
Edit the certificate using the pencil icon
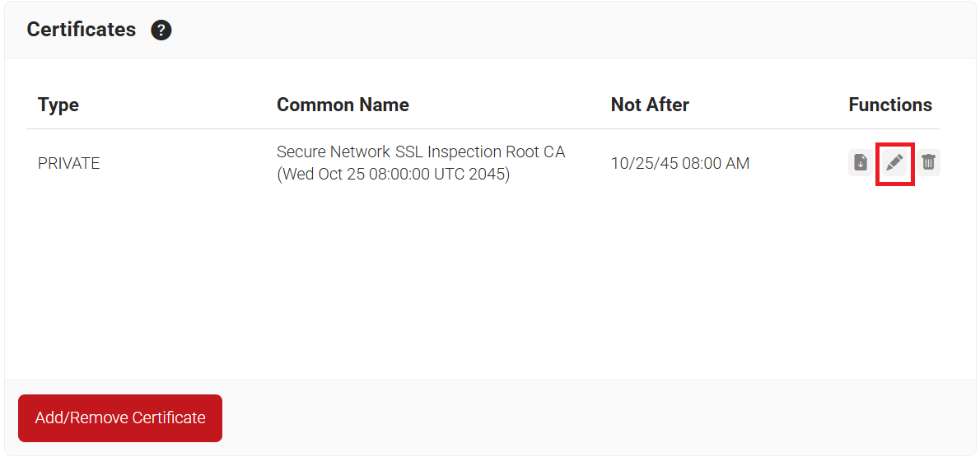coord(894,163)
